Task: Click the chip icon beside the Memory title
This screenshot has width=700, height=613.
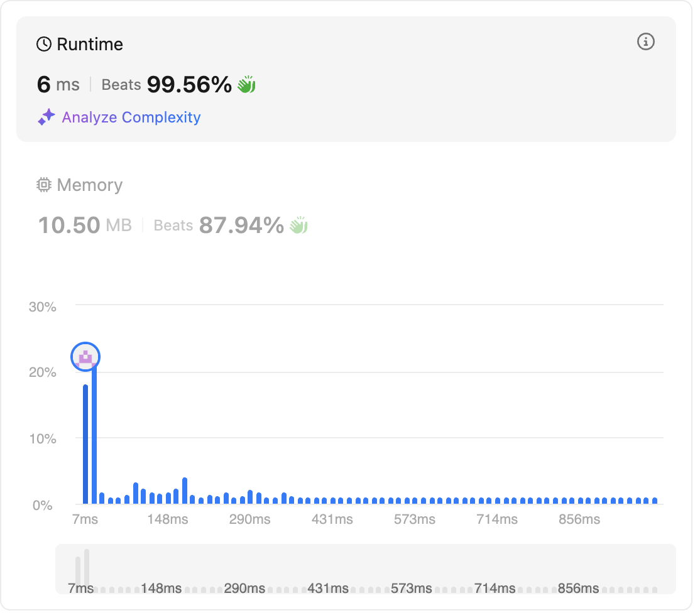Action: click(x=44, y=185)
